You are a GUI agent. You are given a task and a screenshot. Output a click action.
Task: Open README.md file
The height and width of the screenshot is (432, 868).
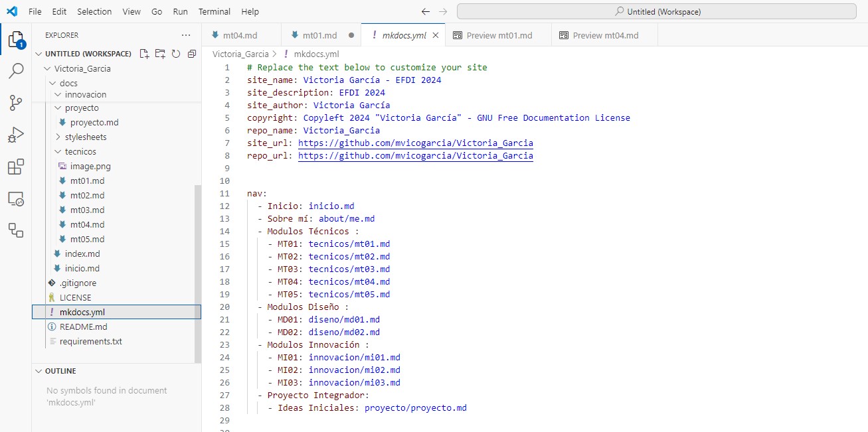(x=83, y=326)
